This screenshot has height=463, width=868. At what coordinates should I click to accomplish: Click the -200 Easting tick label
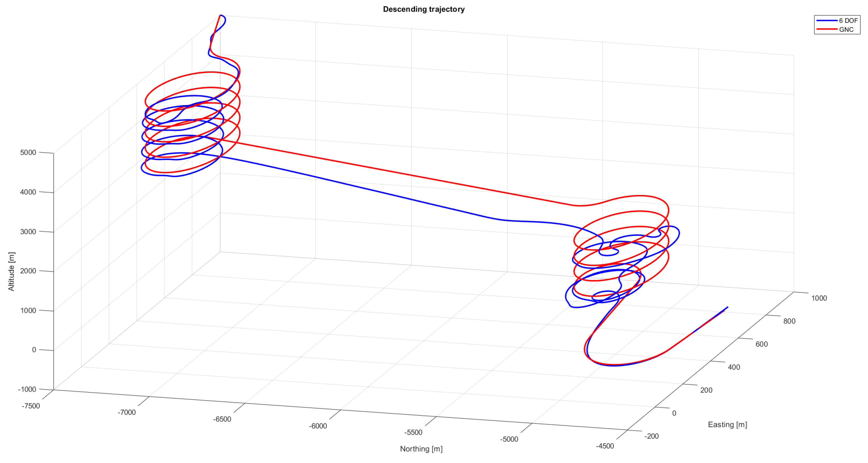(651, 436)
